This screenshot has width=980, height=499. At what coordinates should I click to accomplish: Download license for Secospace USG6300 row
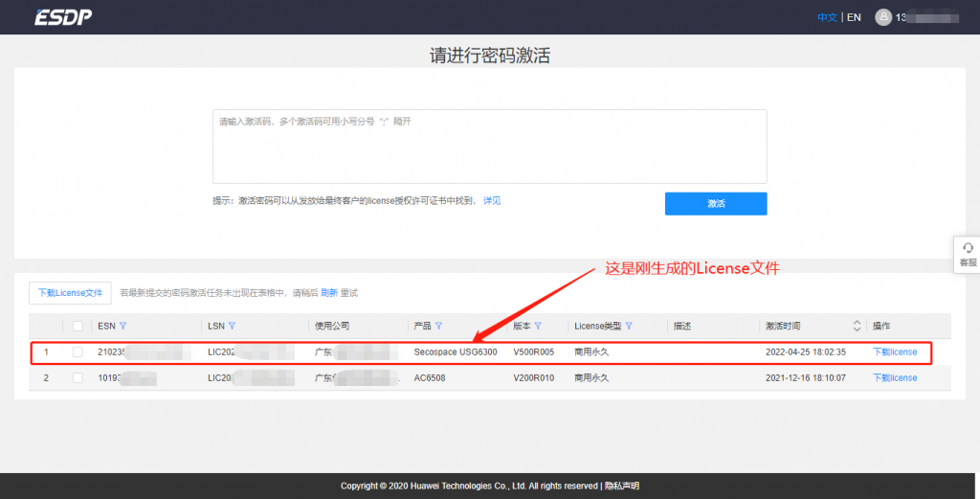(895, 352)
